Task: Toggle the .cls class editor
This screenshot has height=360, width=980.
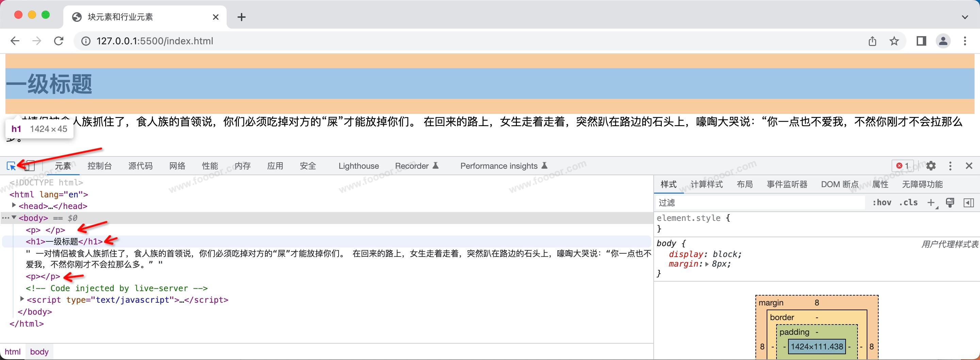Action: (908, 202)
